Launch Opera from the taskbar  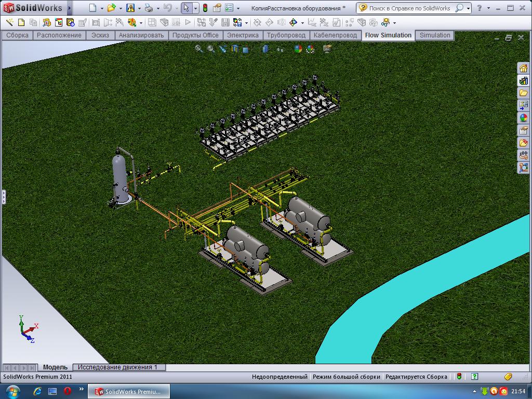(x=67, y=391)
